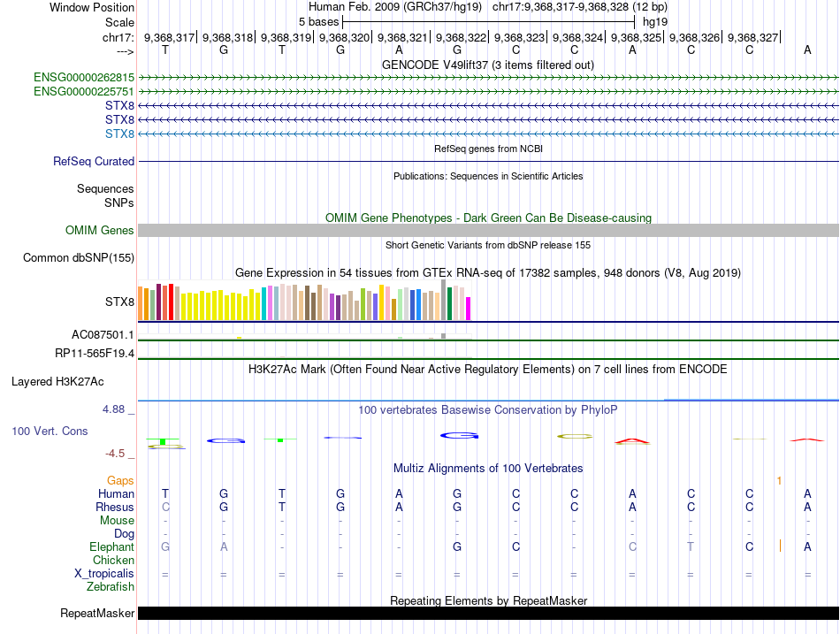Click the magenta bar in STX8 expression chart
This screenshot has height=634, width=840.
point(469,308)
